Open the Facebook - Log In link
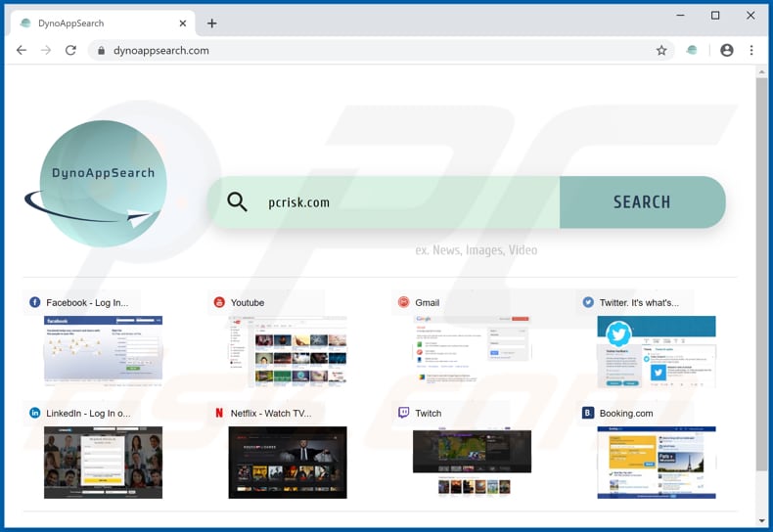The image size is (773, 532). point(87,303)
